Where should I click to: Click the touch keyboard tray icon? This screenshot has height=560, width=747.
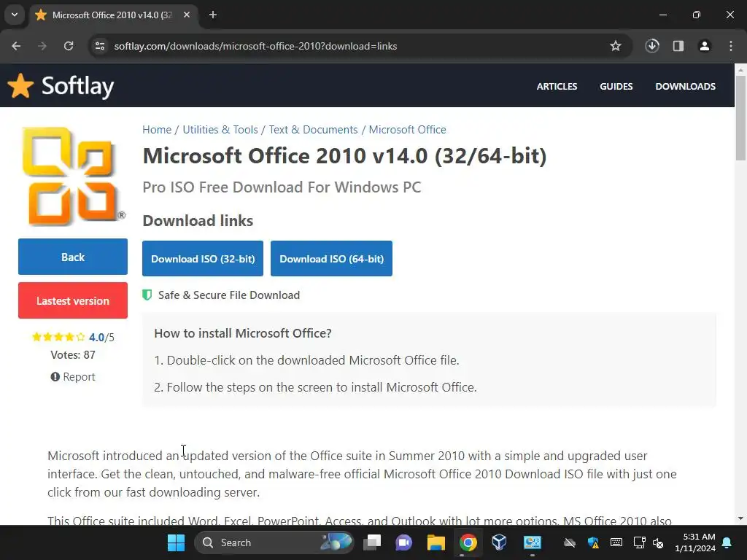pyautogui.click(x=616, y=542)
